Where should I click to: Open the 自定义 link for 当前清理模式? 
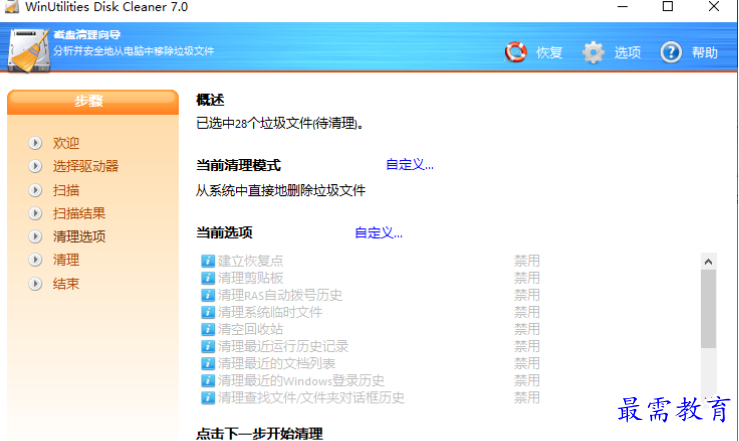coord(410,165)
